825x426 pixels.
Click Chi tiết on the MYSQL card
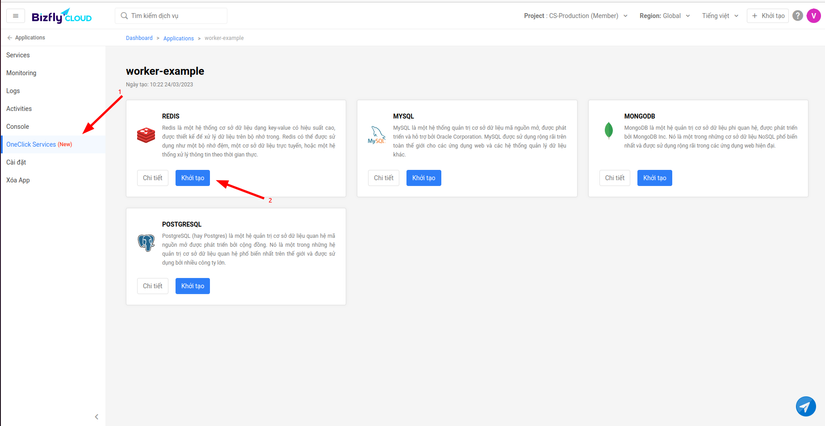(x=384, y=178)
